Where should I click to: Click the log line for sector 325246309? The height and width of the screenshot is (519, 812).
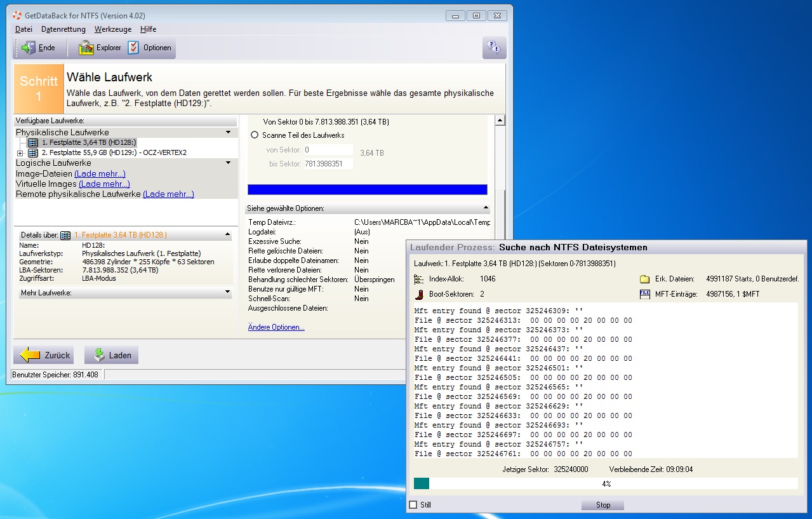point(498,311)
